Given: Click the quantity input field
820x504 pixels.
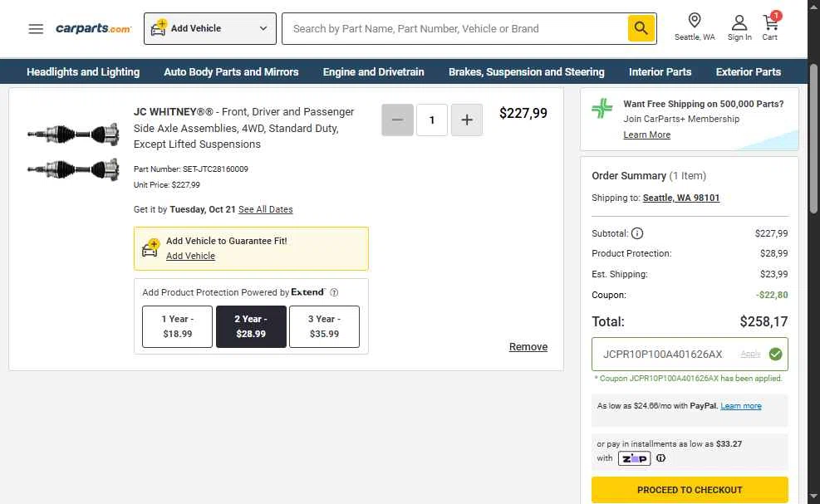Looking at the screenshot, I should click(x=432, y=120).
